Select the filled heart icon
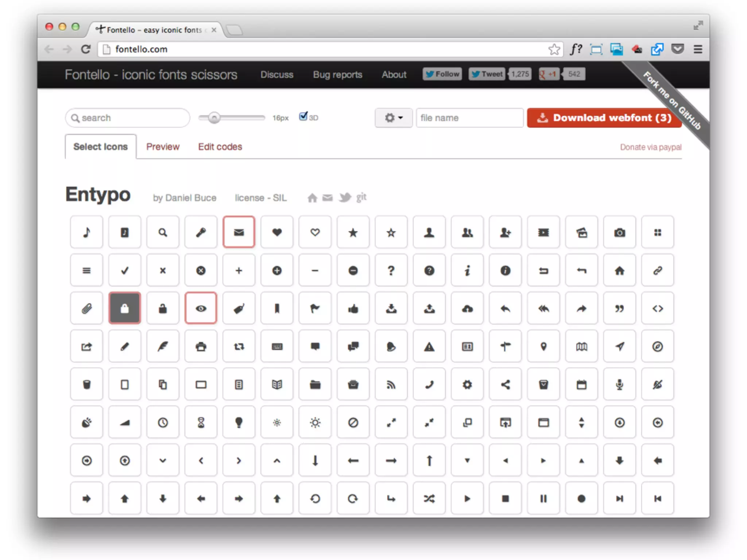 [x=277, y=232]
